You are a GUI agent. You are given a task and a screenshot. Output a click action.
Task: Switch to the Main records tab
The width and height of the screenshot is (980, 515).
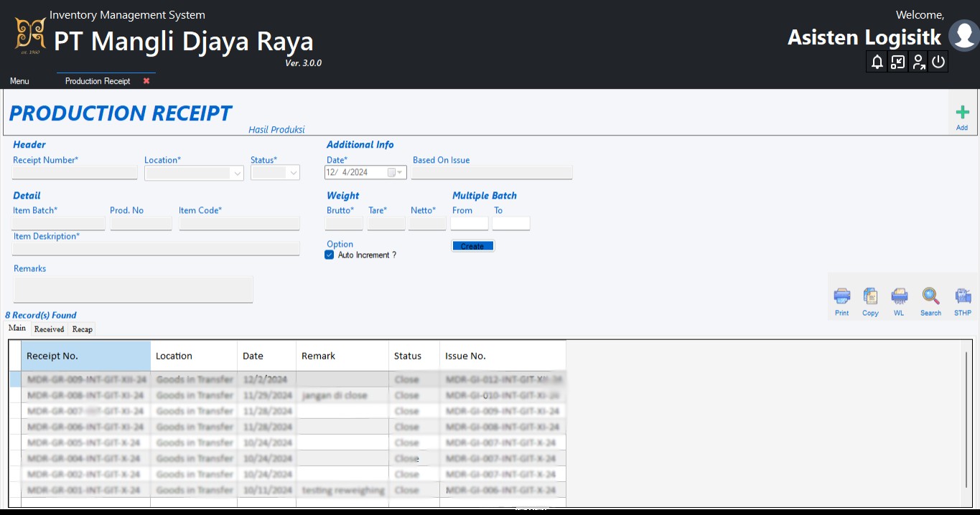tap(17, 329)
